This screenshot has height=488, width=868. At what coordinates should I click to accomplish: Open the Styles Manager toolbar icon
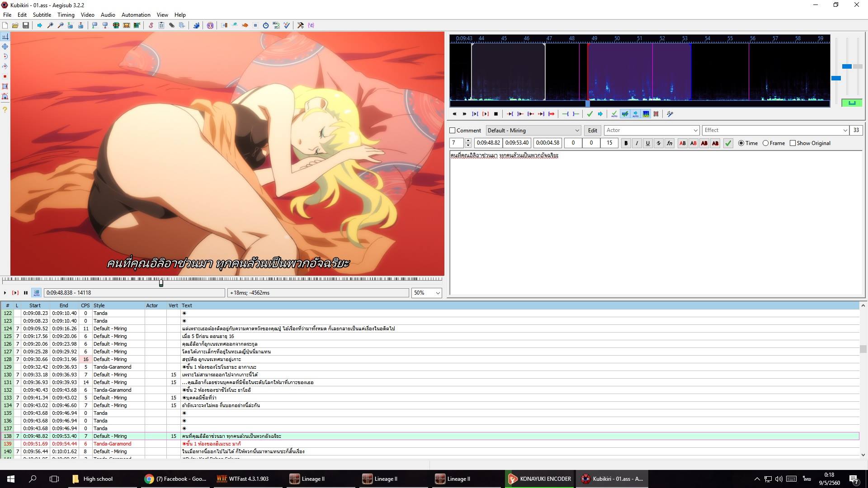pyautogui.click(x=151, y=25)
